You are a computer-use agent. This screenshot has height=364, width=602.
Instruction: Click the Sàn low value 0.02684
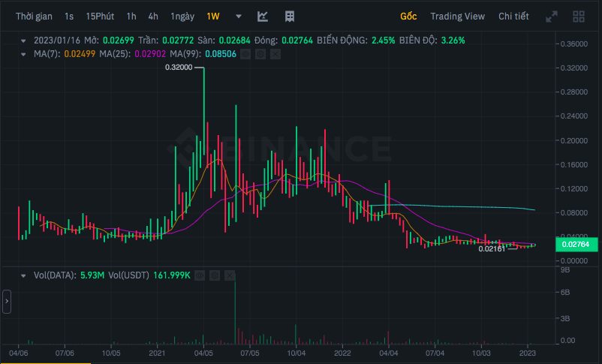(x=235, y=41)
